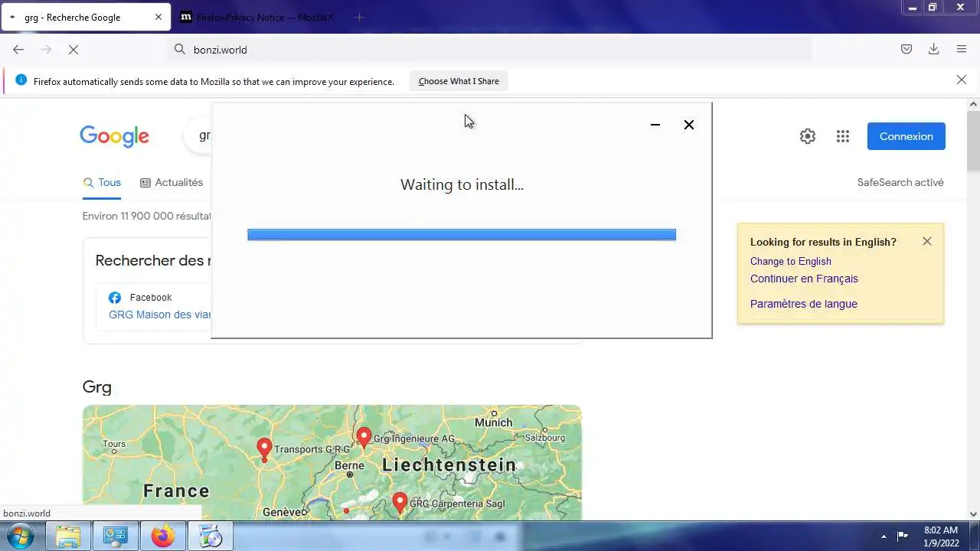Open the Google apps grid
Viewport: 980px width, 551px height.
(843, 136)
